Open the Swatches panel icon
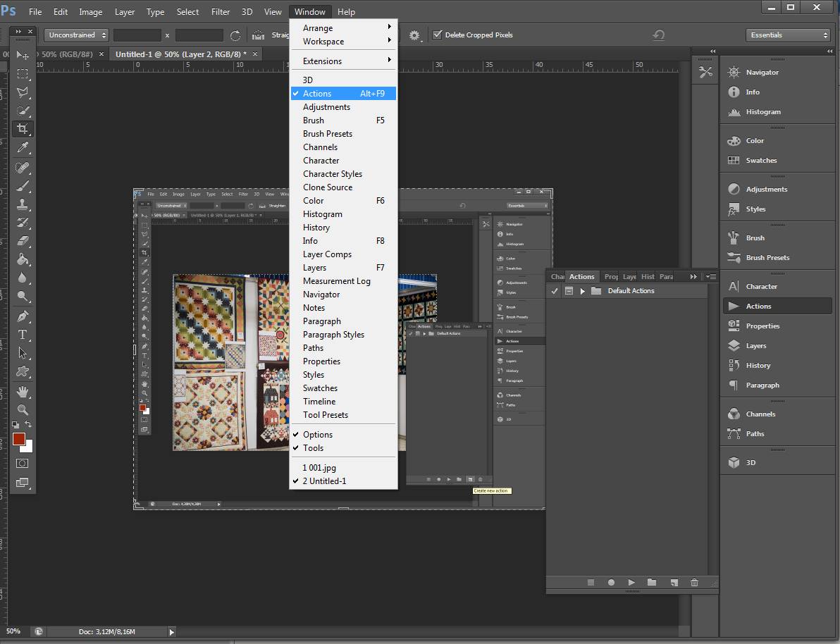 click(734, 160)
